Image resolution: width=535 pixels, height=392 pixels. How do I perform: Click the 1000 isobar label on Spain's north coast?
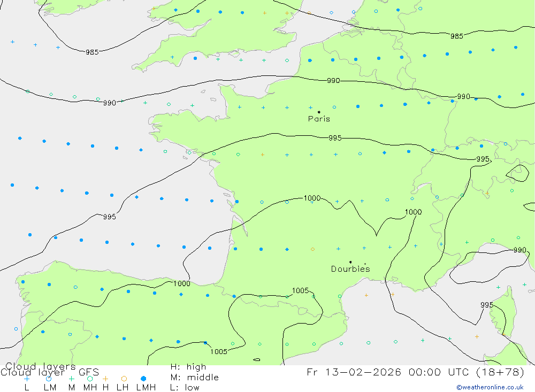[x=181, y=283]
